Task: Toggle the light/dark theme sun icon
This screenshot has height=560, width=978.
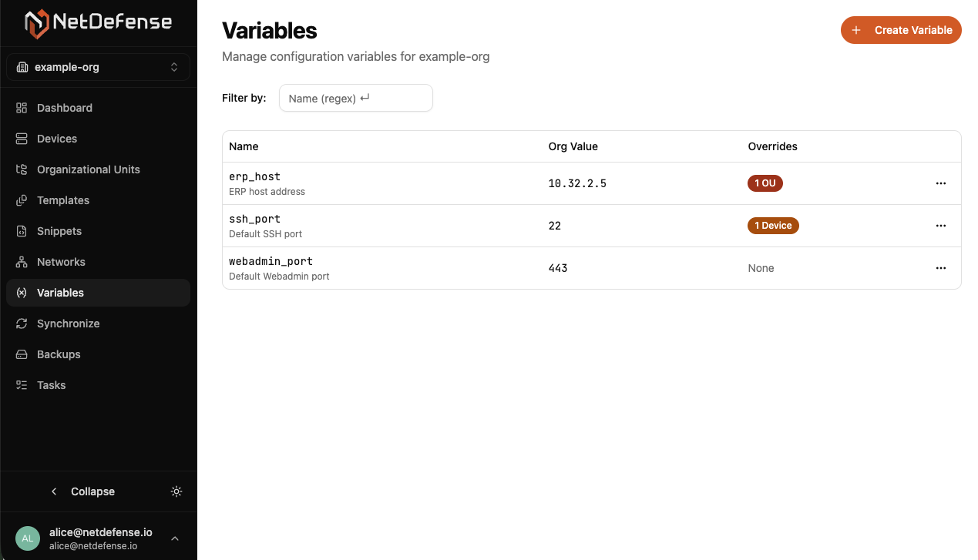Action: coord(176,491)
